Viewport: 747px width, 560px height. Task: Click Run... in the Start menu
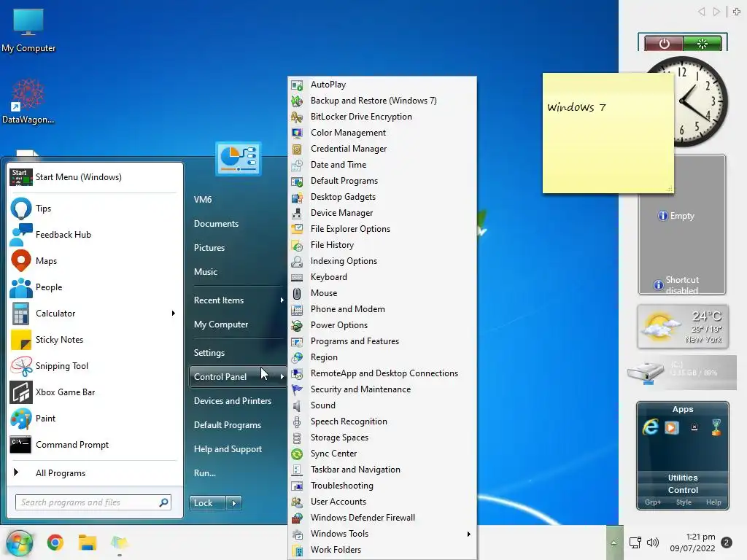coord(205,472)
